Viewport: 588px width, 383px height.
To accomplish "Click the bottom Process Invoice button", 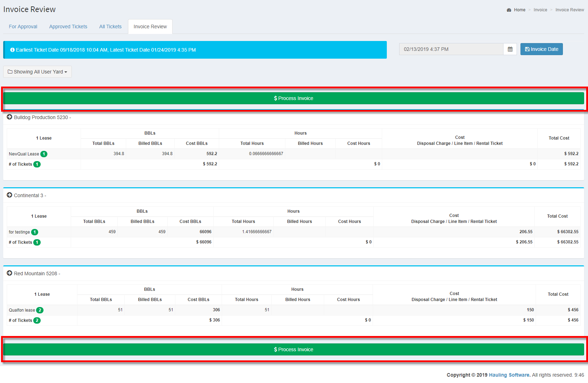I will [293, 349].
